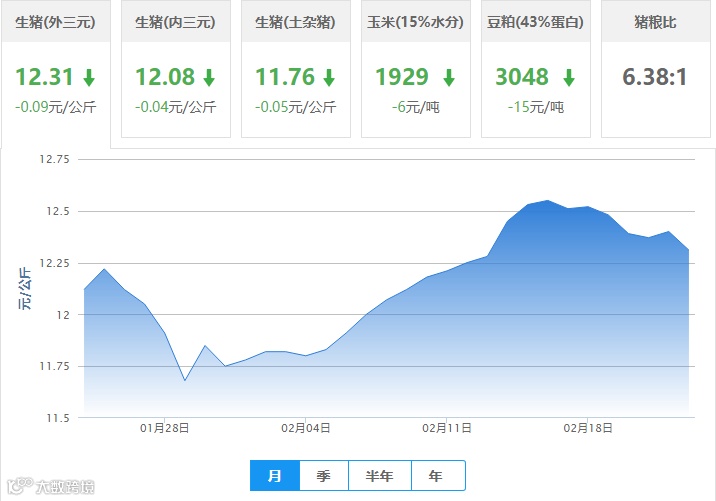The height and width of the screenshot is (501, 716).
Task: Click the 02月04日 axis label
Action: coord(305,428)
